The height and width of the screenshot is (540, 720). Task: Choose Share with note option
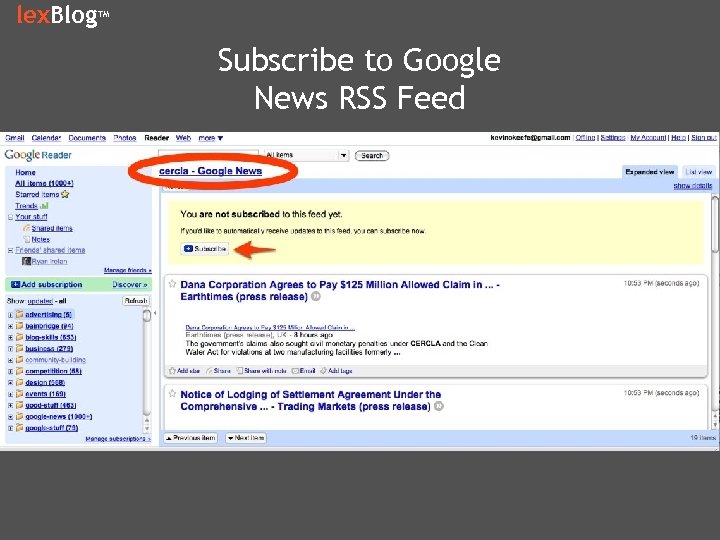262,371
